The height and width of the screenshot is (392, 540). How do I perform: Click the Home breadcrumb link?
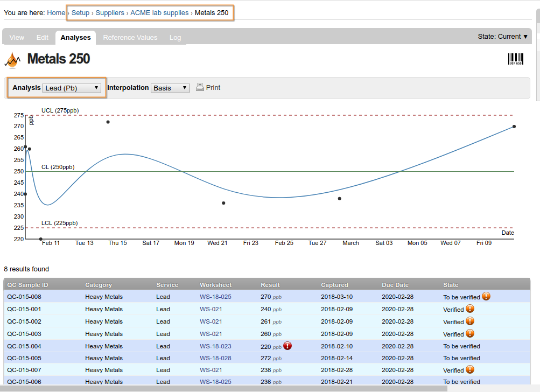pos(56,12)
